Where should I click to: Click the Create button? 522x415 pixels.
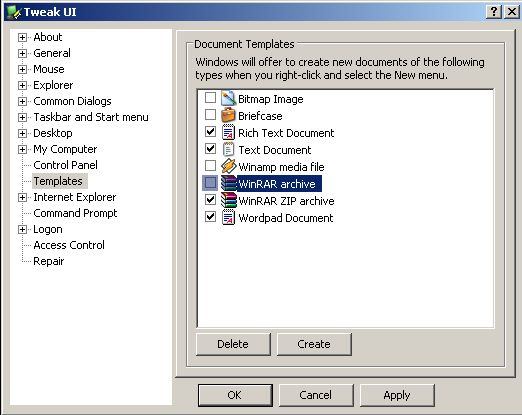tap(314, 344)
